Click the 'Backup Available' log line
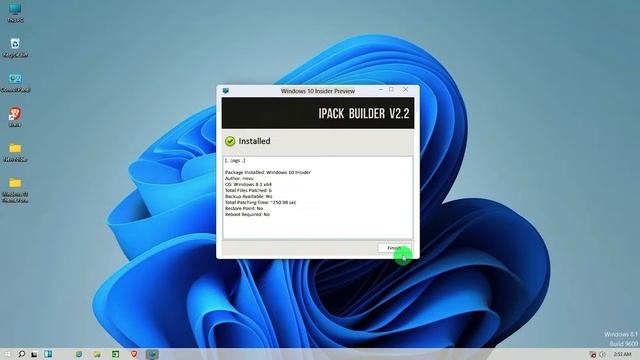640x360 pixels. point(248,196)
